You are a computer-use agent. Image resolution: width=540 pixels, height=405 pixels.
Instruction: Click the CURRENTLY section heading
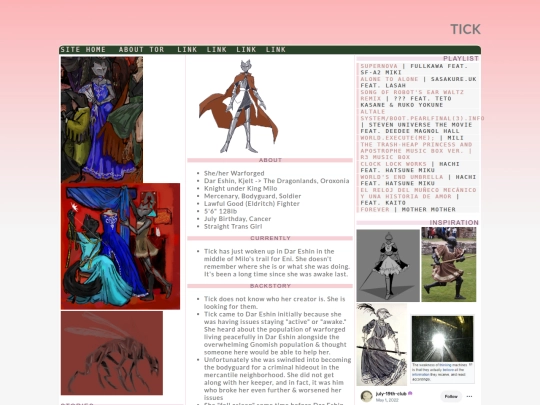coord(270,238)
